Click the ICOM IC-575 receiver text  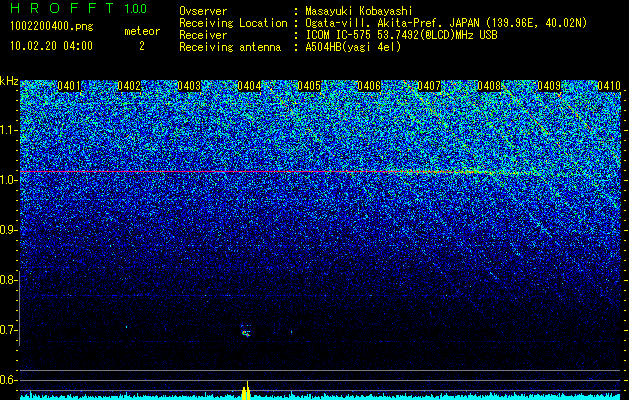coord(401,35)
